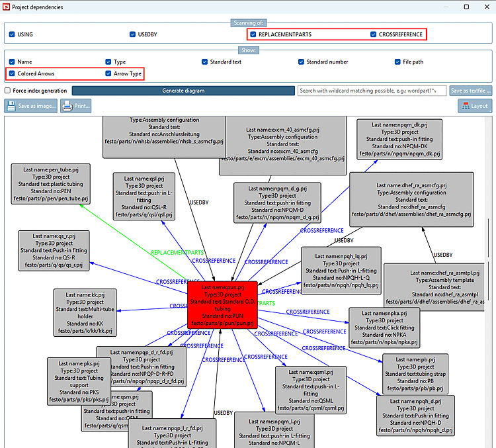Select the dhef_ra_asmtpl.prj node
Image resolution: width=496 pixels, height=448 pixels.
[x=434, y=287]
